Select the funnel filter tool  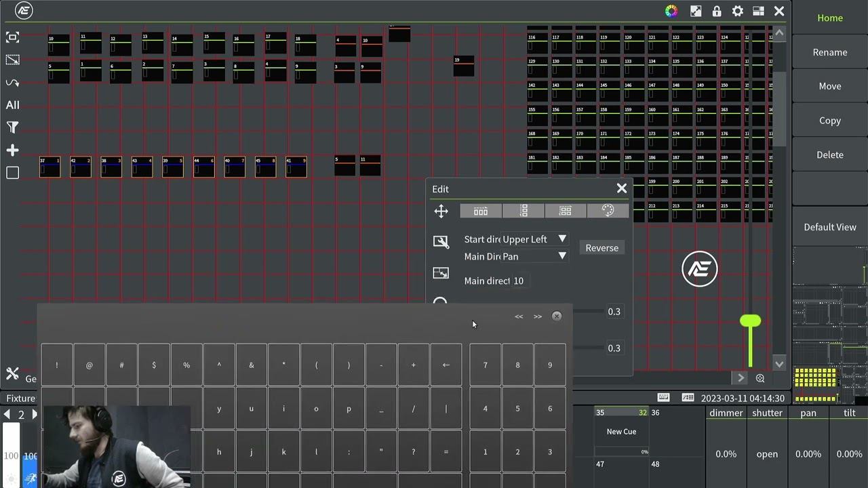point(12,127)
